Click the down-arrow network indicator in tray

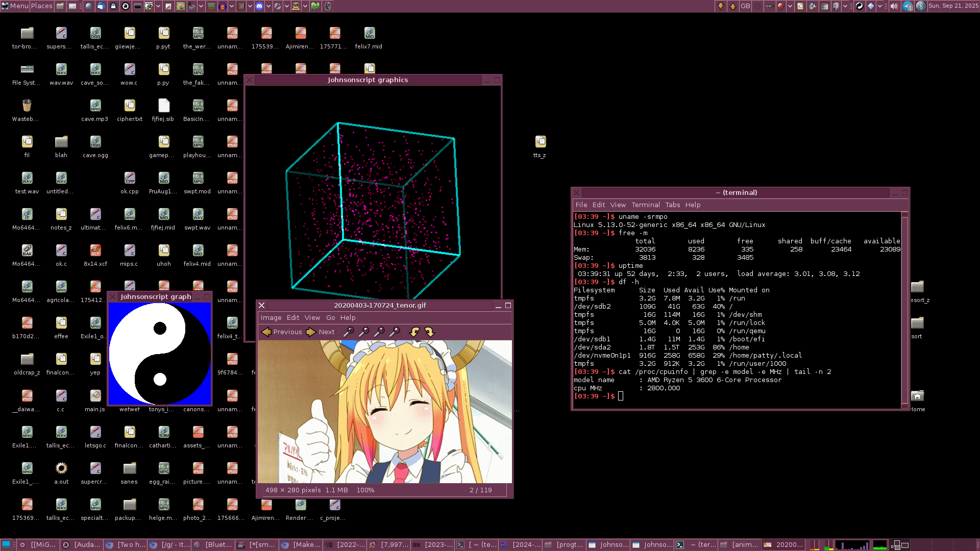[x=721, y=6]
